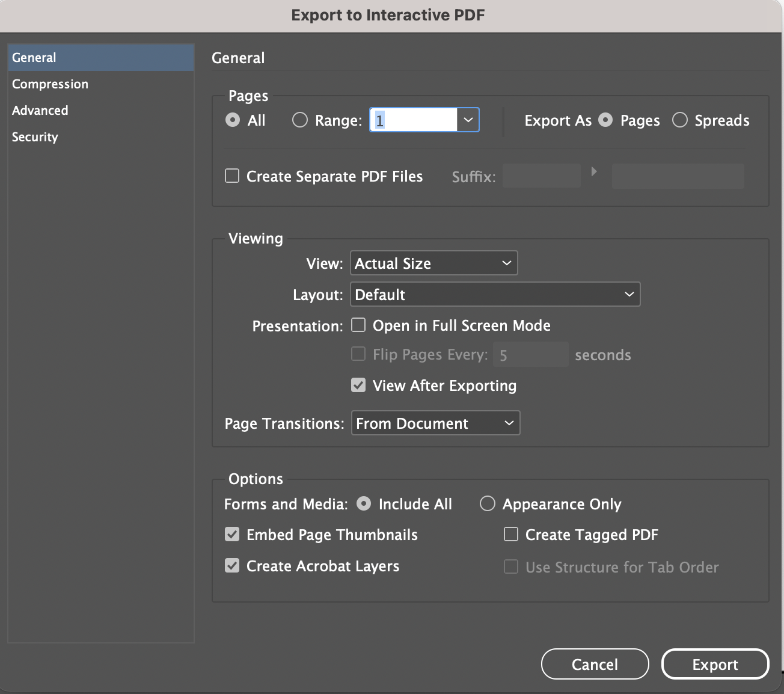The height and width of the screenshot is (694, 784).
Task: Select the Security settings panel
Action: [34, 137]
